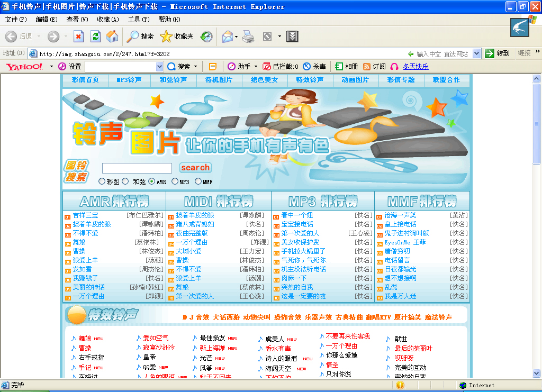The width and height of the screenshot is (542, 392).
Task: Click the Refresh page icon
Action: 95,37
